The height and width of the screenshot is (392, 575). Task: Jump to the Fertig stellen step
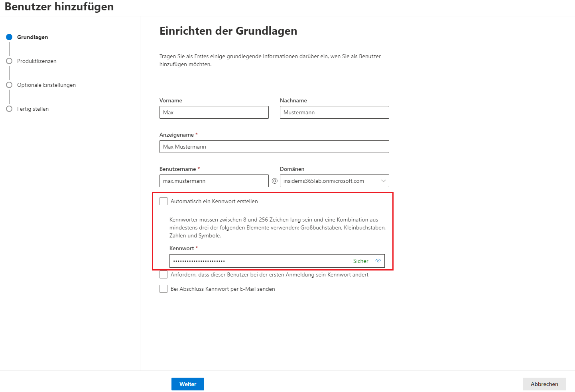(33, 109)
